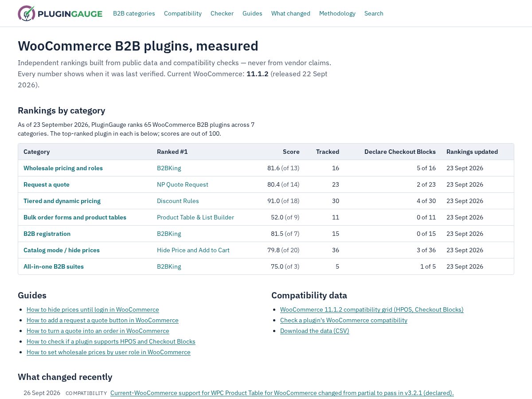This screenshot has height=399, width=532.
Task: Click the 2 of 23 Checkout Blocks cell
Action: [x=426, y=184]
